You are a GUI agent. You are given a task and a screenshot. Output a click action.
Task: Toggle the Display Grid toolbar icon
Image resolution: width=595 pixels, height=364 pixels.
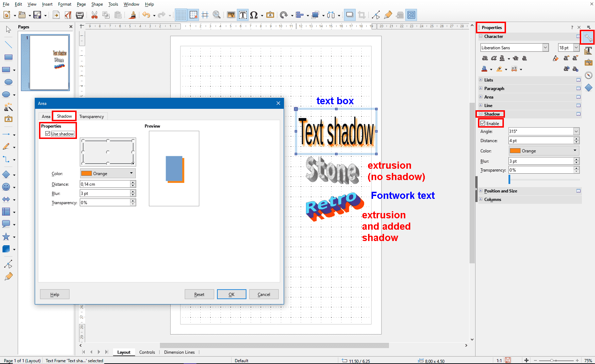tap(181, 15)
